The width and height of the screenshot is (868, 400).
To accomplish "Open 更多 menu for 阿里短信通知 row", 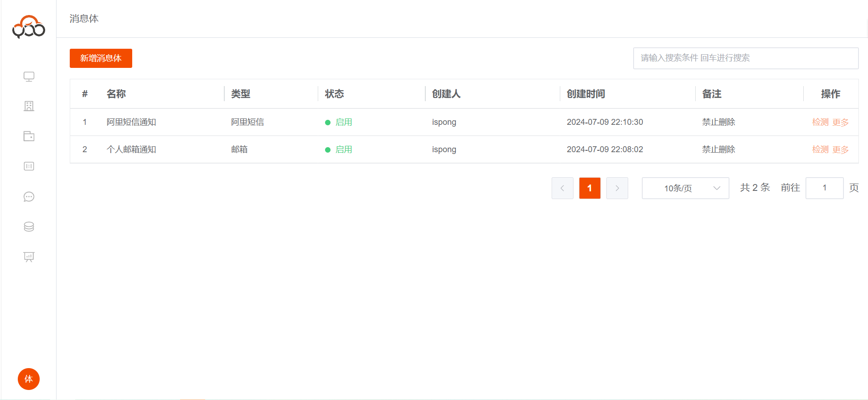I will pyautogui.click(x=840, y=122).
